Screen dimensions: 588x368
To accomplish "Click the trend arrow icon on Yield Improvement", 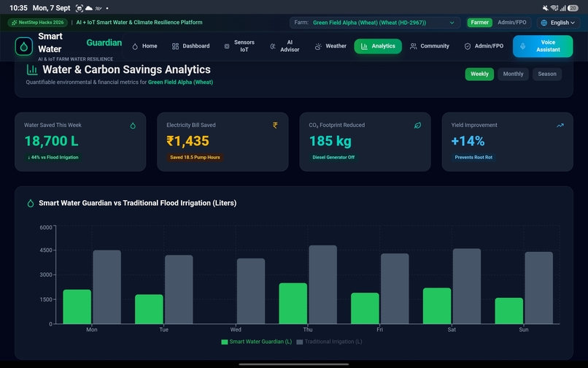I will click(x=560, y=126).
